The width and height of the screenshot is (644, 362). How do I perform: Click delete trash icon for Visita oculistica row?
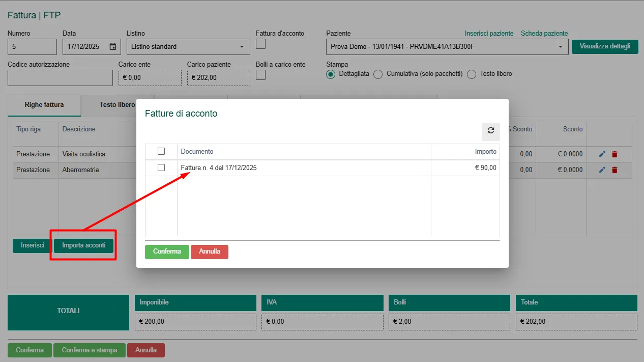[614, 154]
